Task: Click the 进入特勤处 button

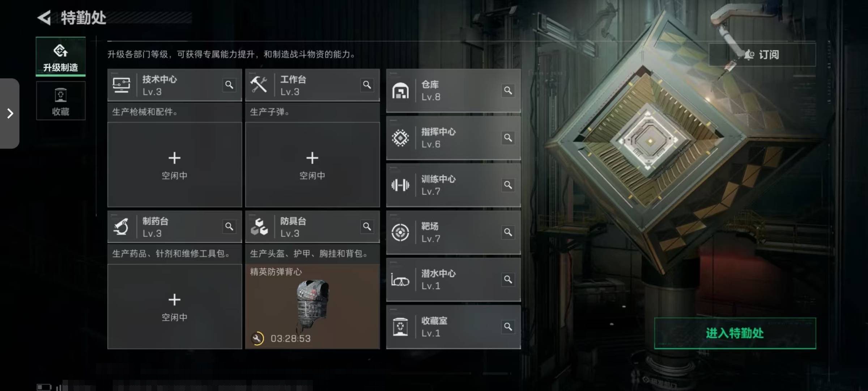Action: point(735,333)
